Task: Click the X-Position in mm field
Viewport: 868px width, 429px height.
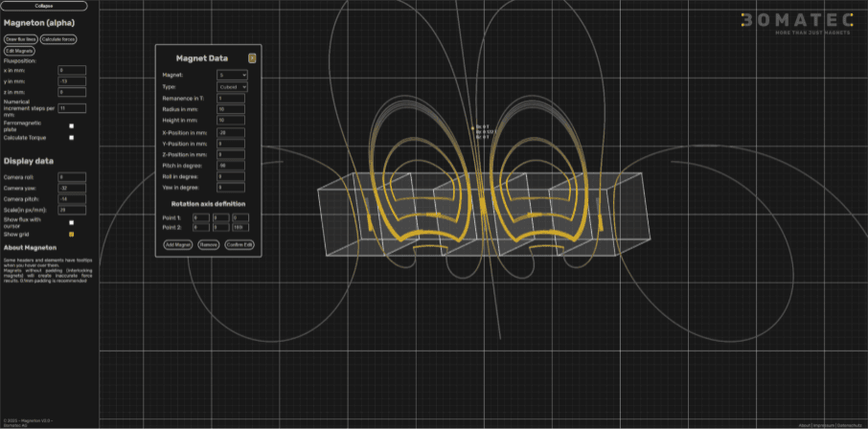Action: pyautogui.click(x=232, y=131)
